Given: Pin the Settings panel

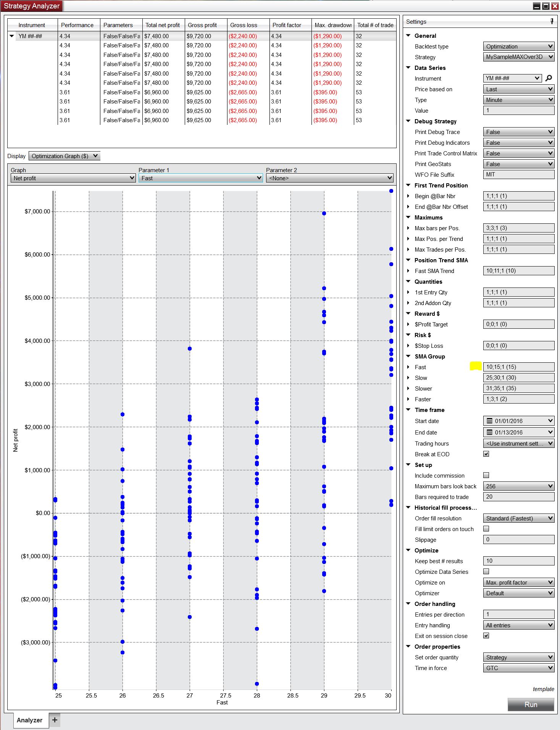Looking at the screenshot, I should [x=552, y=21].
